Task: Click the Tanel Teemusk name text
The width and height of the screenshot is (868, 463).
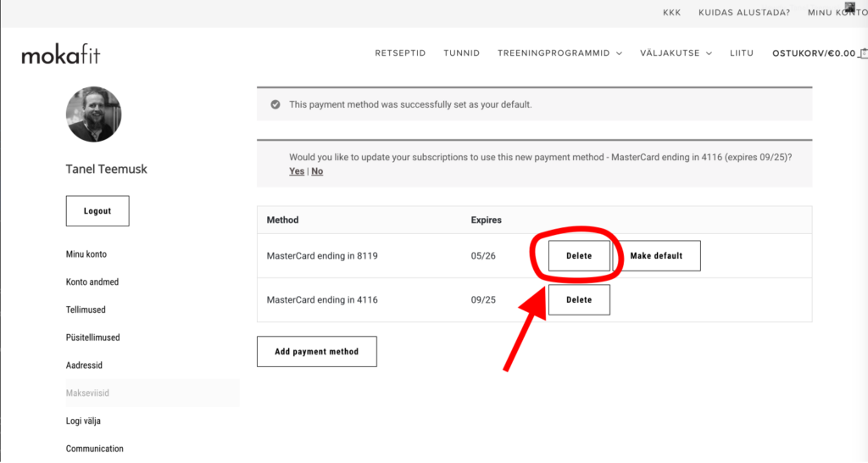Action: pyautogui.click(x=106, y=169)
